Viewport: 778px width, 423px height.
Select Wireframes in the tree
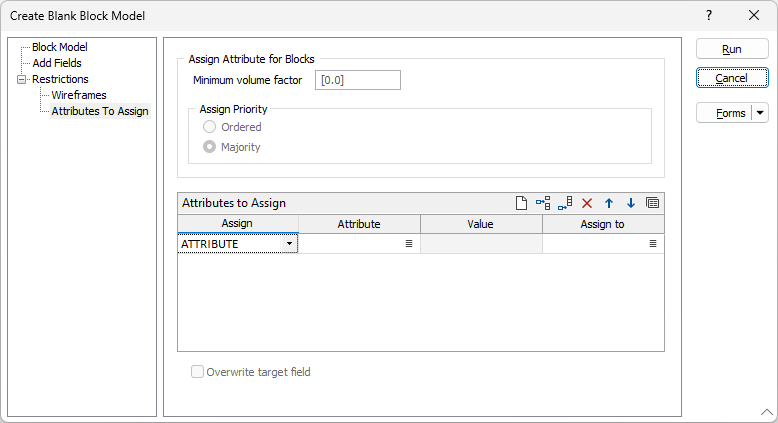[79, 95]
